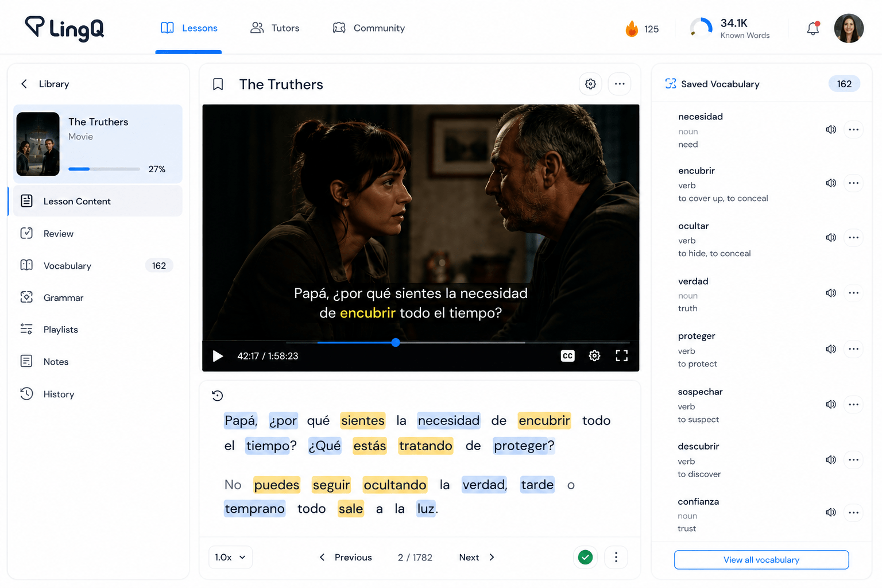Open the Tutors tab
Viewport: 882px width, 588px height.
pos(275,28)
